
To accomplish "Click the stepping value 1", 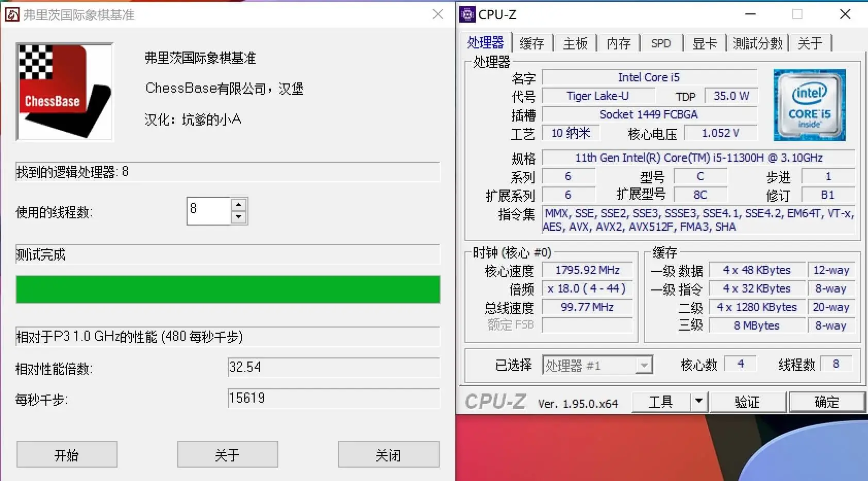I will [x=828, y=177].
